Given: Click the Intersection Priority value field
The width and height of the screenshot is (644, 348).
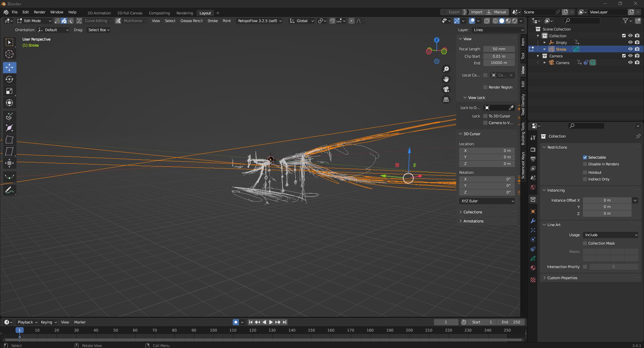Looking at the screenshot, I should pyautogui.click(x=613, y=267).
